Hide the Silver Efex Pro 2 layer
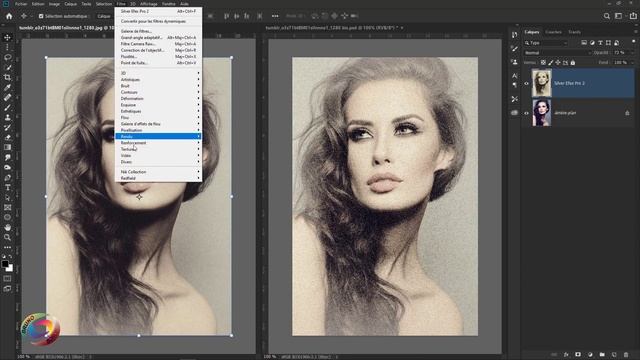This screenshot has height=360, width=640. point(527,83)
